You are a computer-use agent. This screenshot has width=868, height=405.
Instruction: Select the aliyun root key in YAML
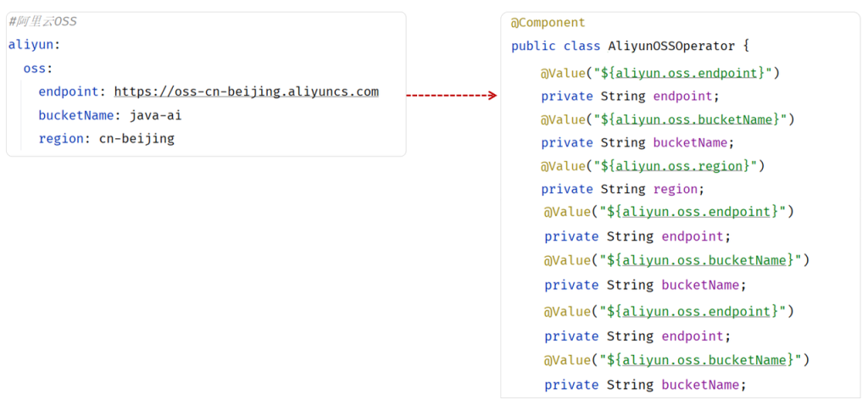click(x=31, y=45)
